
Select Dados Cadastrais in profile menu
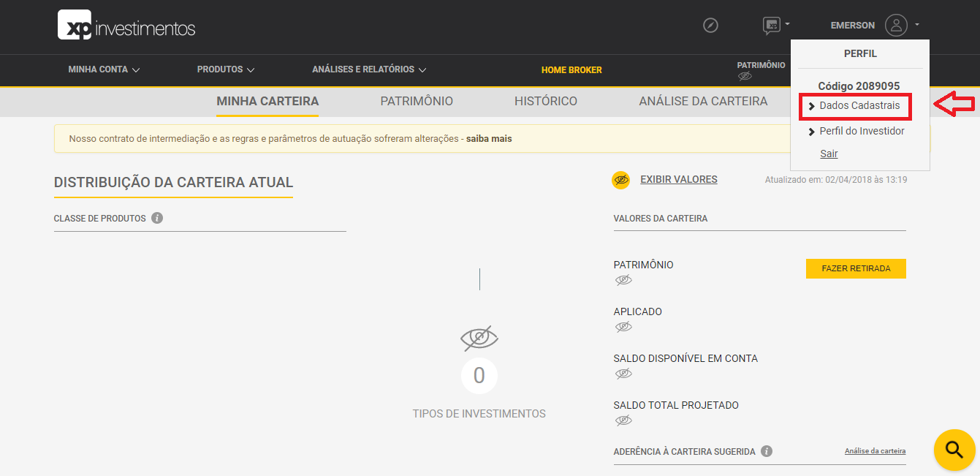click(x=859, y=106)
